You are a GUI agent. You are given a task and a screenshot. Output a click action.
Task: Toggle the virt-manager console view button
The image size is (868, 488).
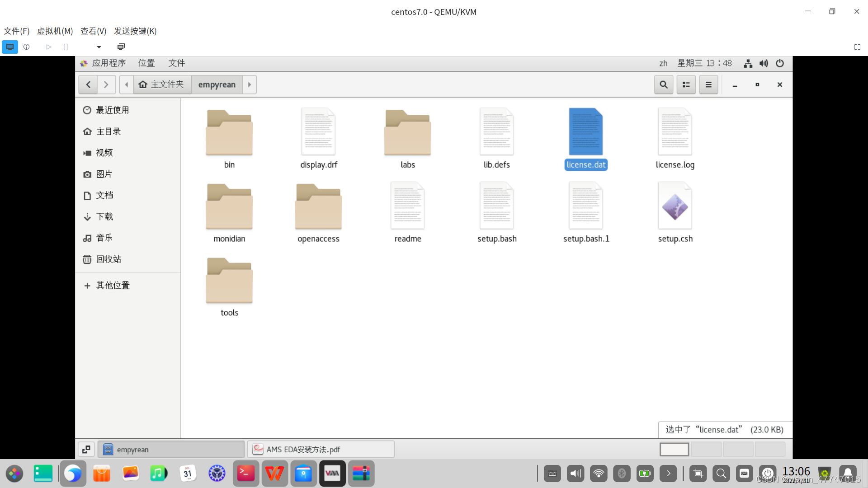[10, 47]
